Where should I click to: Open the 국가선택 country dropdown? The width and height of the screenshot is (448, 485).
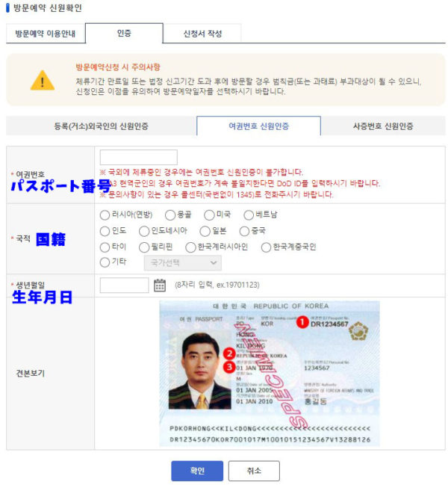pos(183,263)
